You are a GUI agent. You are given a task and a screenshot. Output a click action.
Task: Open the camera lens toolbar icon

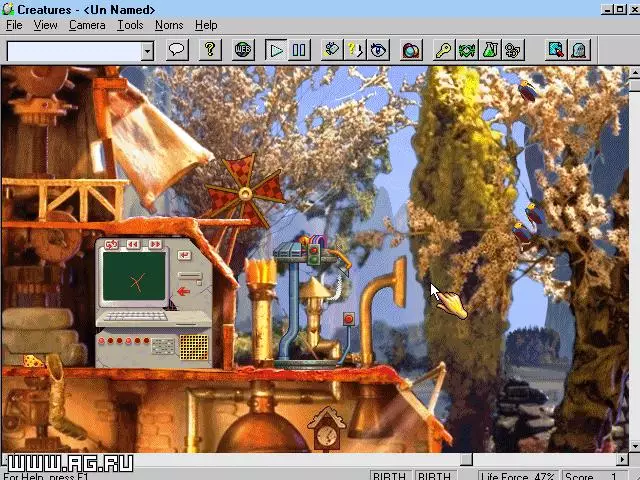(x=411, y=50)
